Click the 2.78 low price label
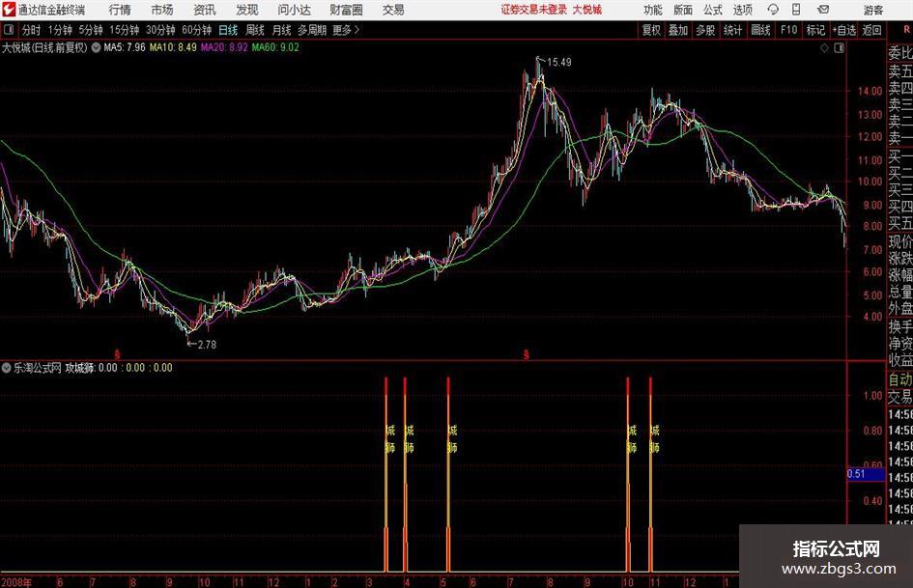The width and height of the screenshot is (913, 588). click(207, 345)
